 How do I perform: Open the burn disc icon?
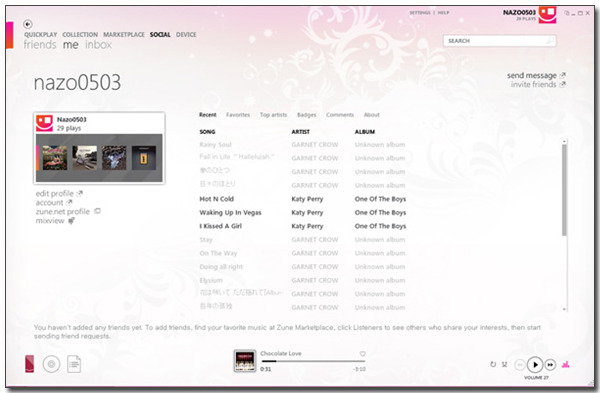[x=51, y=364]
